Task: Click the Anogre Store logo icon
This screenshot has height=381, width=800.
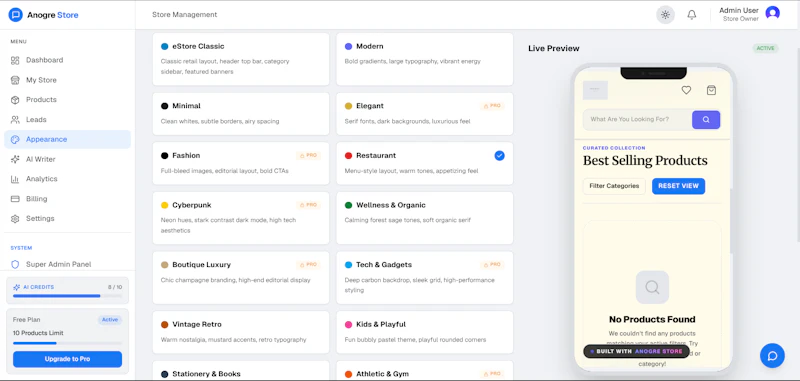Action: pyautogui.click(x=16, y=15)
